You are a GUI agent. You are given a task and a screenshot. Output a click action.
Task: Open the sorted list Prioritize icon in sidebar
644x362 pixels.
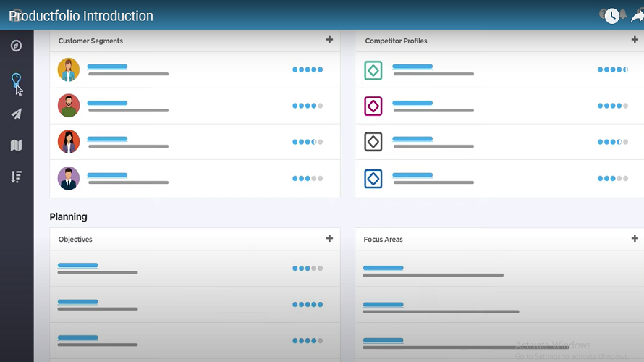click(x=16, y=177)
